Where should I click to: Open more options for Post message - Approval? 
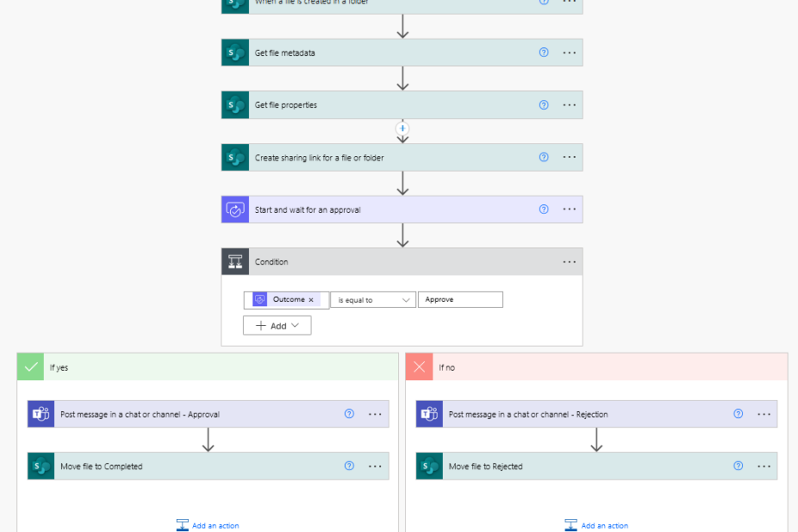375,414
